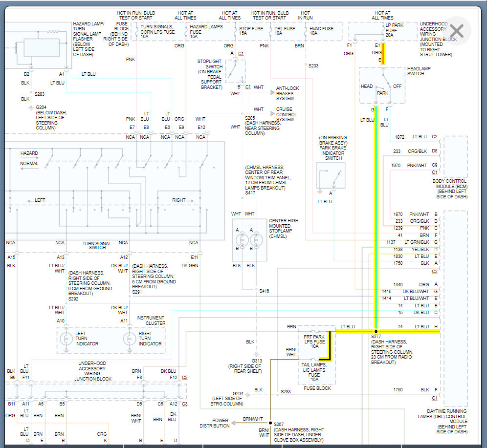The width and height of the screenshot is (487, 448).
Task: Click the 'G313' ground label
Action: (257, 361)
